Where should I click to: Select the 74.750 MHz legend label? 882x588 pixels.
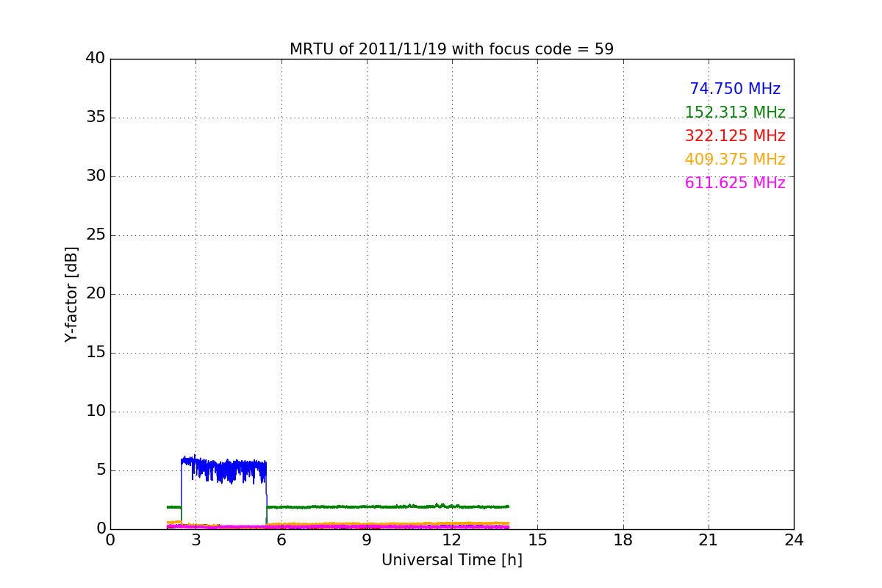tap(735, 90)
